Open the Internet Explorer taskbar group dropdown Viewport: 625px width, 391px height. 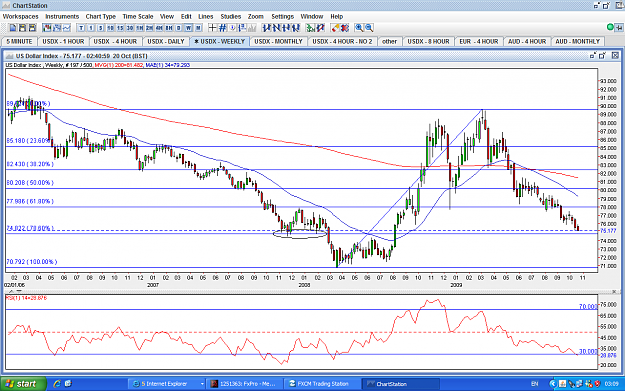[202, 384]
